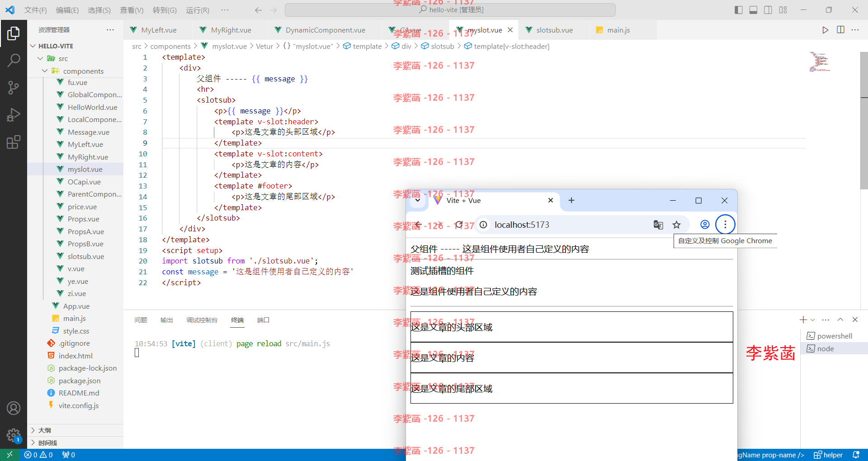
Task: View site information icon in address bar
Action: [483, 225]
